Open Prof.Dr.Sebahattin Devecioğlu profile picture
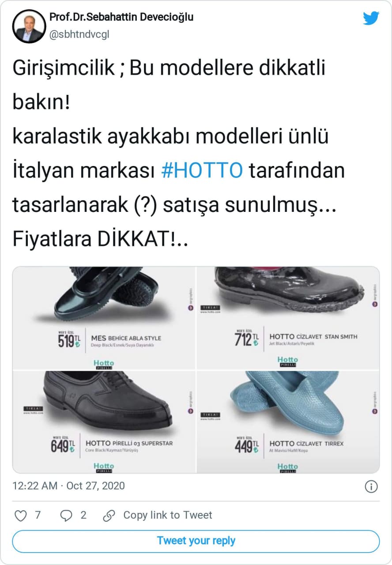This screenshot has width=392, height=565. click(29, 26)
